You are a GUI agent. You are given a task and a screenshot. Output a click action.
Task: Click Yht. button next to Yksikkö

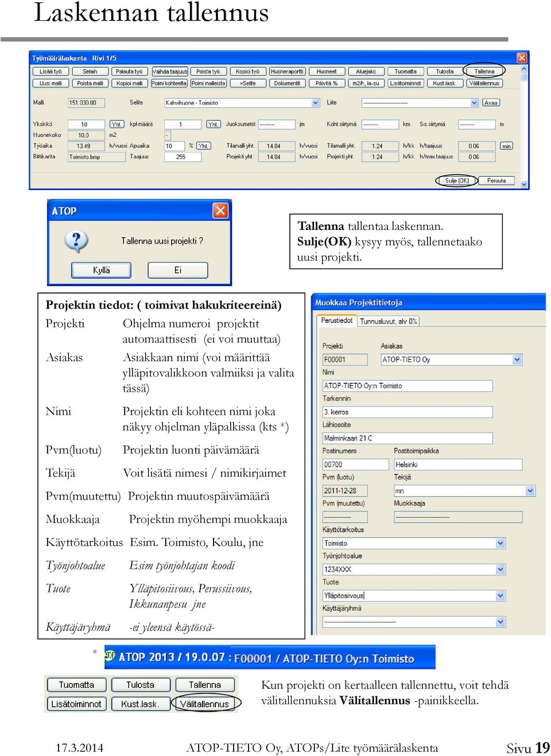point(117,124)
